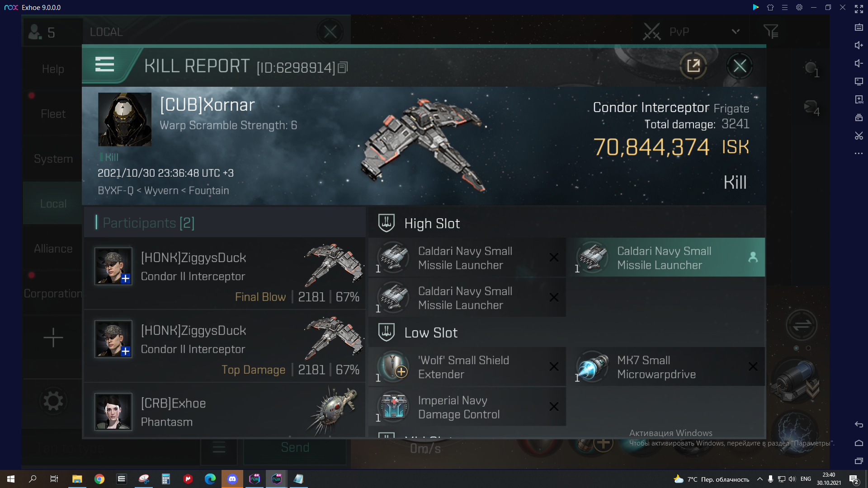Click the System panel icon in sidebar
Image resolution: width=868 pixels, height=488 pixels.
pyautogui.click(x=53, y=158)
